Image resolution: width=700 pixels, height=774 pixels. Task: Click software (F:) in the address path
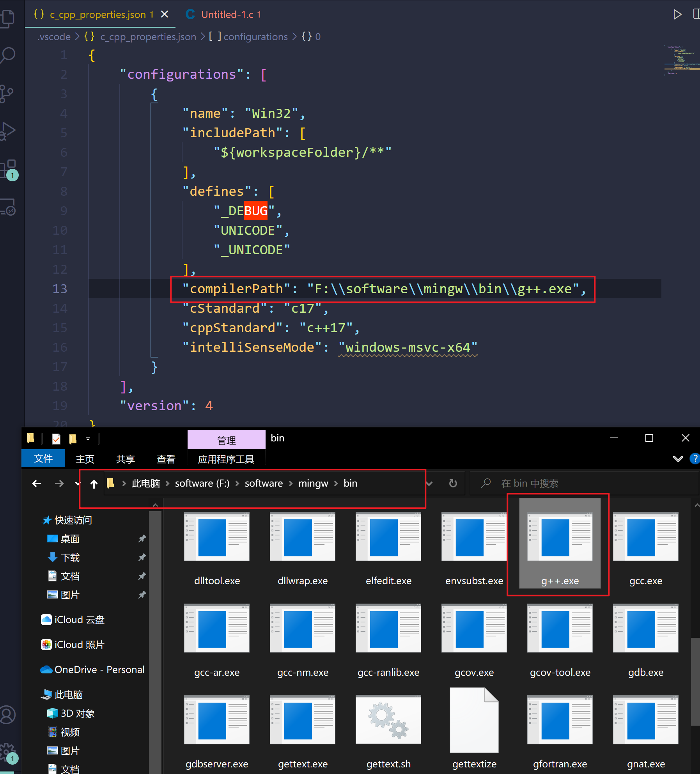202,484
